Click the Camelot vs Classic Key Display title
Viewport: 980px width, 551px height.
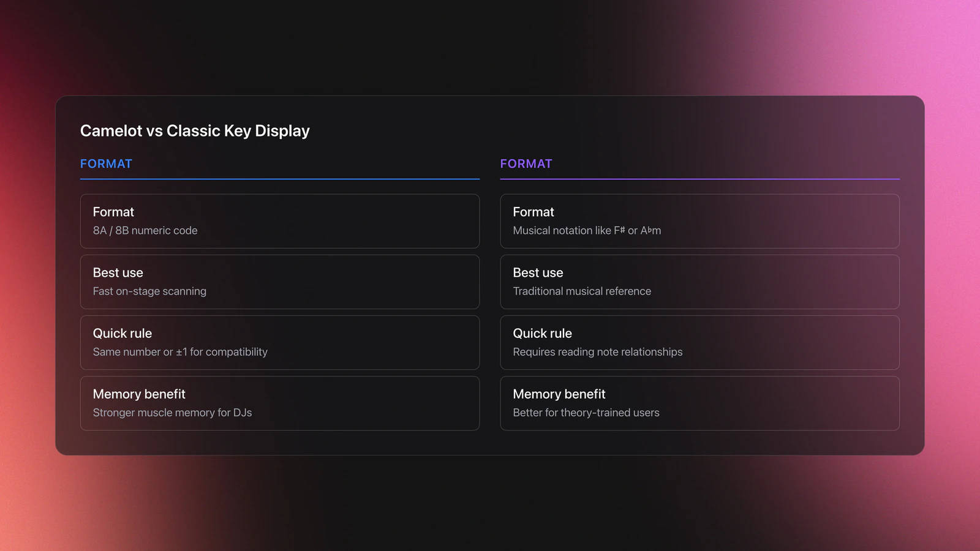pyautogui.click(x=195, y=131)
